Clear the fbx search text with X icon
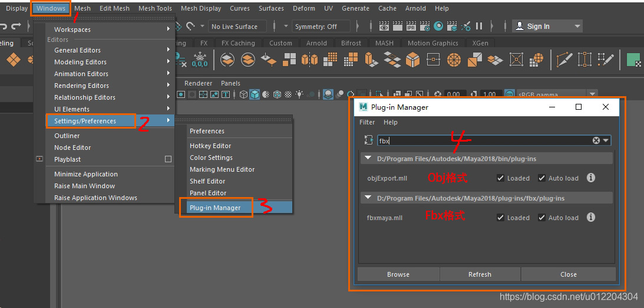 (596, 140)
